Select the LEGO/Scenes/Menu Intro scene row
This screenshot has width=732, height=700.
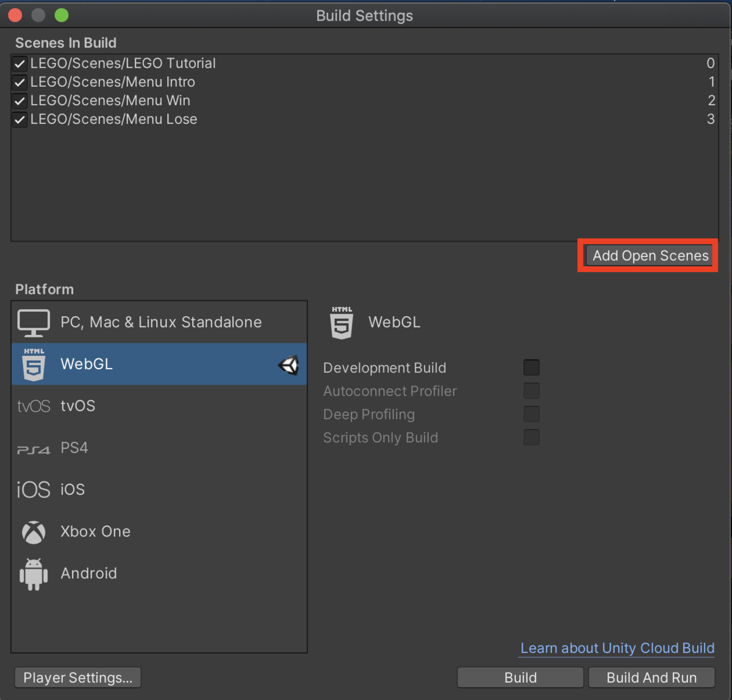click(364, 82)
